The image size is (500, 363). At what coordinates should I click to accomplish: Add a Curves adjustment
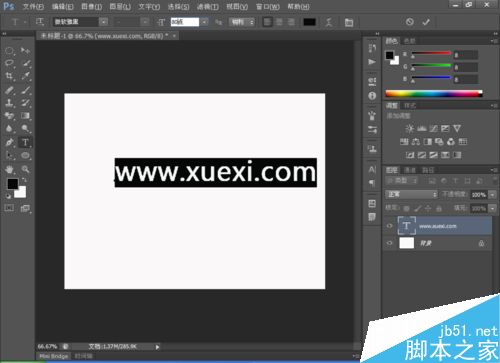pos(433,129)
